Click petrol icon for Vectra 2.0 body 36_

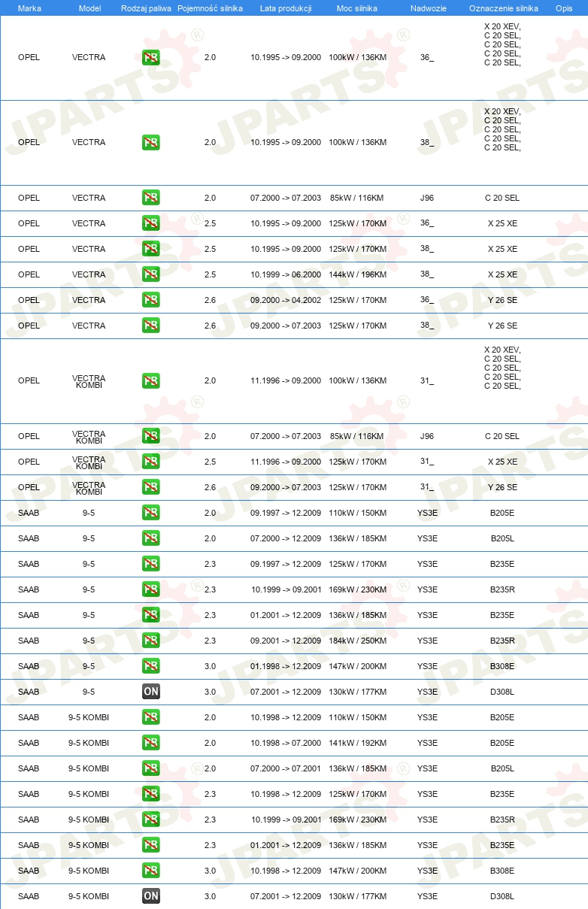pyautogui.click(x=151, y=57)
